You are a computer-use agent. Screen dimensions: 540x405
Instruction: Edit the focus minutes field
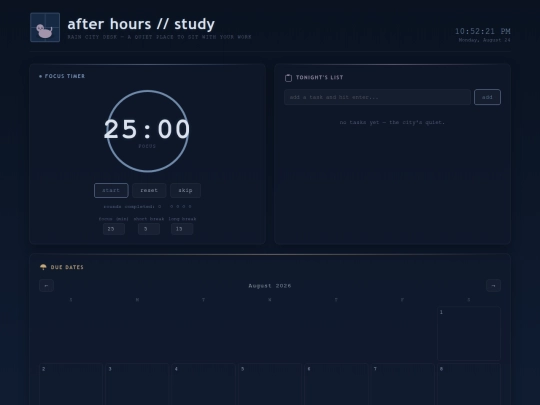tap(114, 229)
